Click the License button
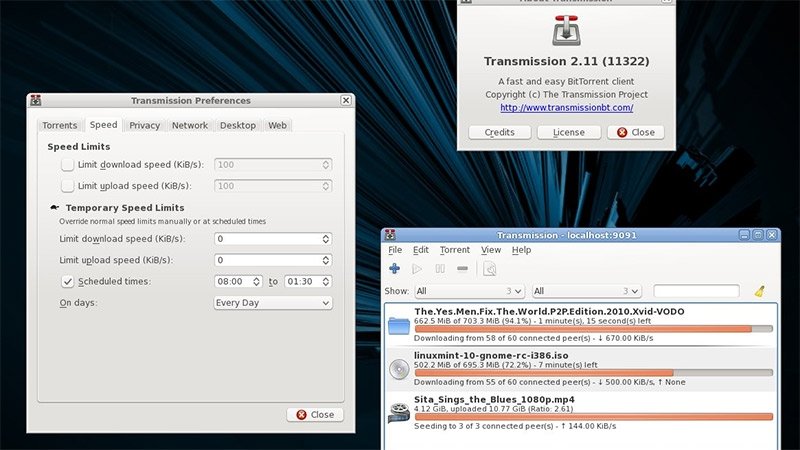This screenshot has width=800, height=450. (x=569, y=133)
